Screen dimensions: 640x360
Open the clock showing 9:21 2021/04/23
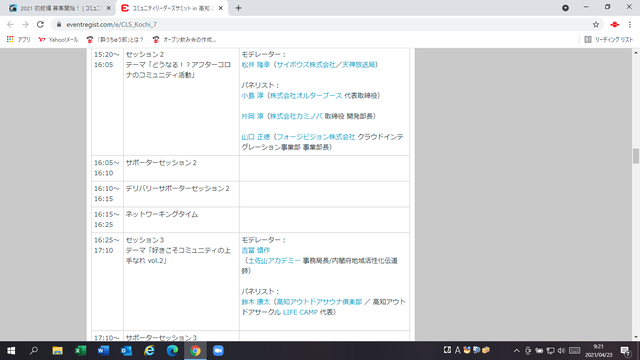coord(598,351)
